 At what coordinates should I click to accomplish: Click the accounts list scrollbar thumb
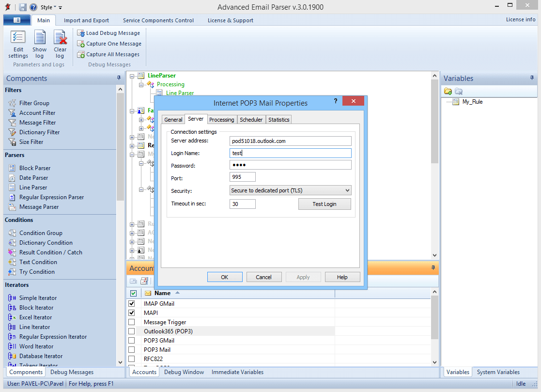[x=435, y=317]
